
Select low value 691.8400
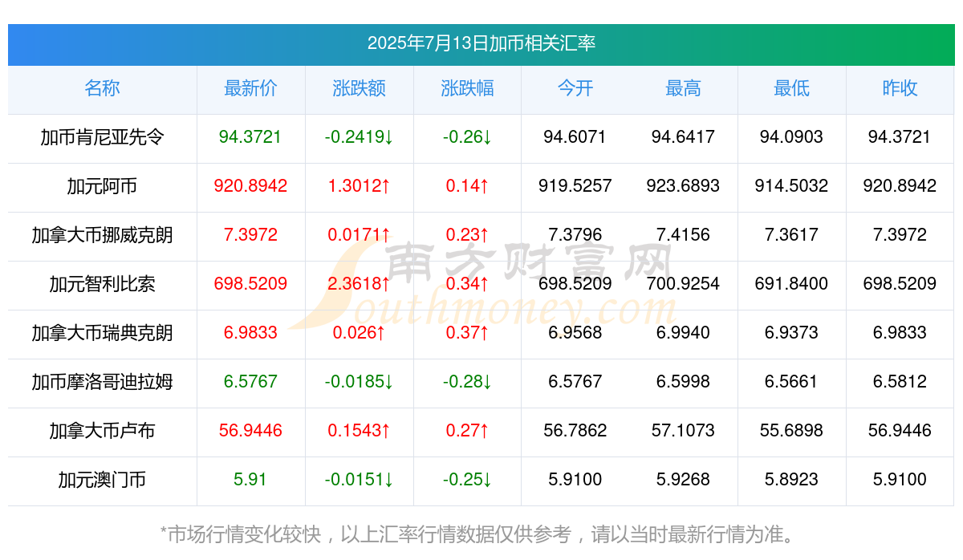tap(791, 284)
